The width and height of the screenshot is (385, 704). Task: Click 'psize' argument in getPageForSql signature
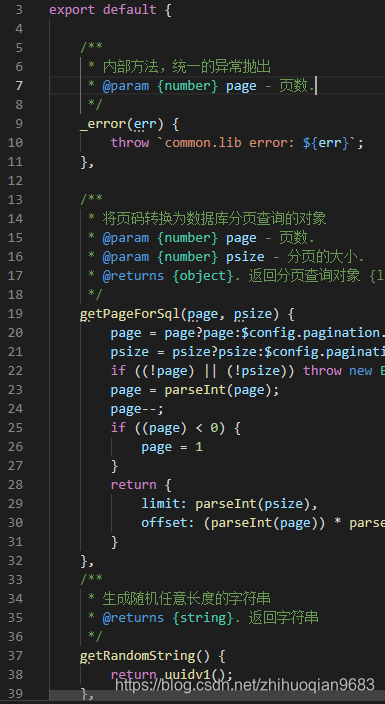252,313
